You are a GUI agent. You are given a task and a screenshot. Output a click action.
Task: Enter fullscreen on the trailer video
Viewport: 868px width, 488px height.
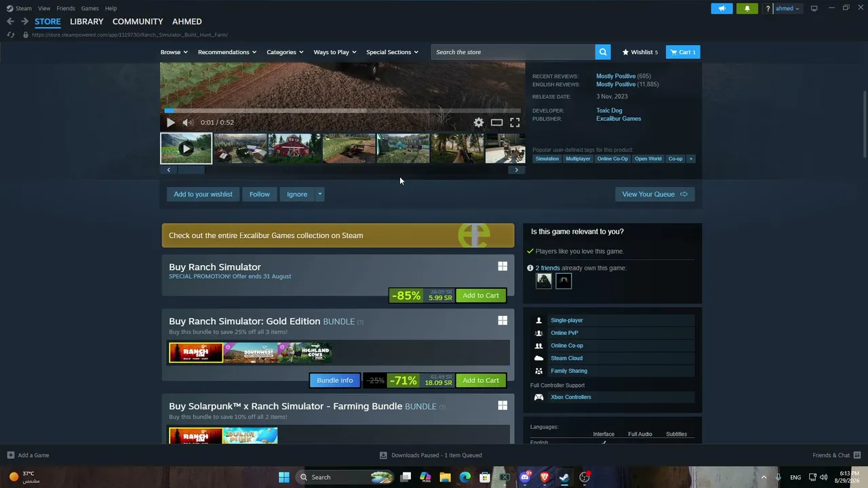coord(515,123)
